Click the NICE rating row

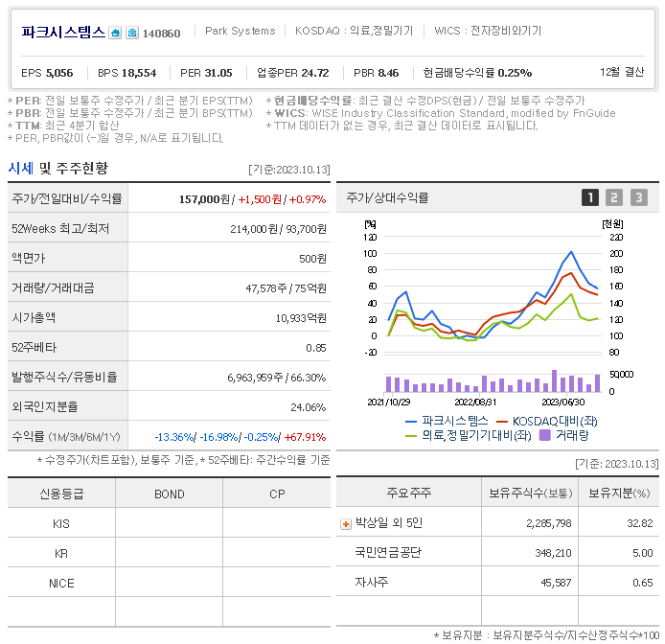(169, 583)
